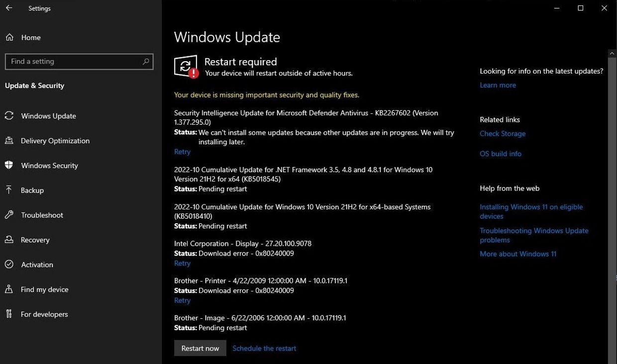Click the Restart required status icon
The image size is (617, 364).
(x=186, y=67)
